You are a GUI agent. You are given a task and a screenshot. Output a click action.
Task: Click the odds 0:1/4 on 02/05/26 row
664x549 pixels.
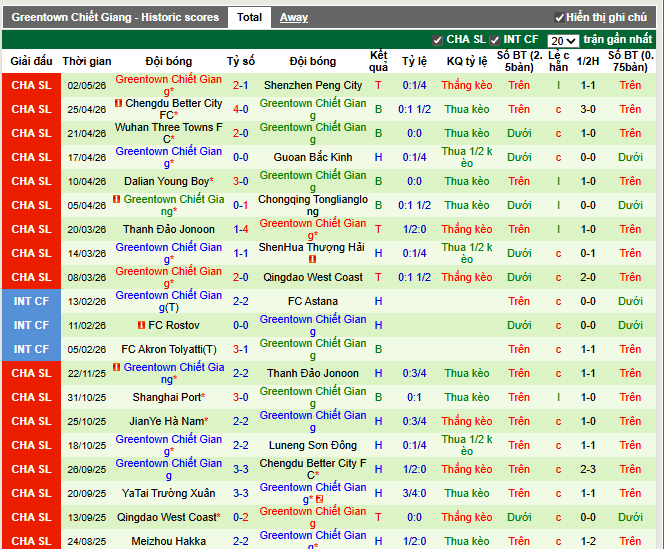coord(414,85)
